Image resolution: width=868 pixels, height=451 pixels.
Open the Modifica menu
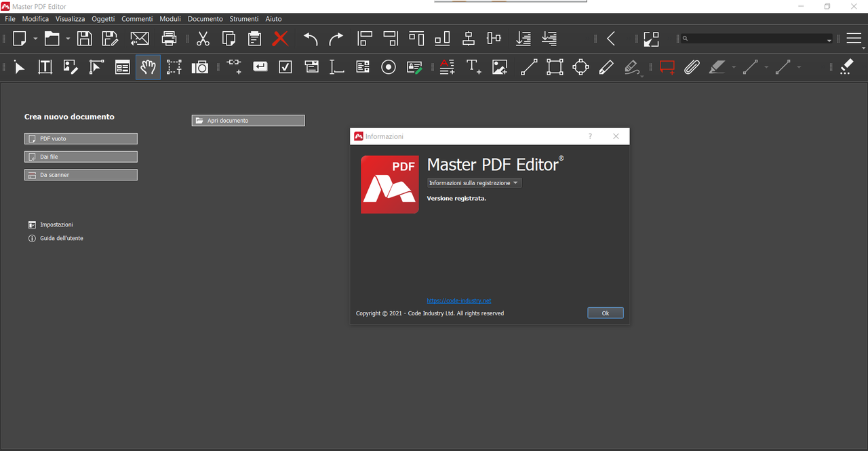click(35, 19)
